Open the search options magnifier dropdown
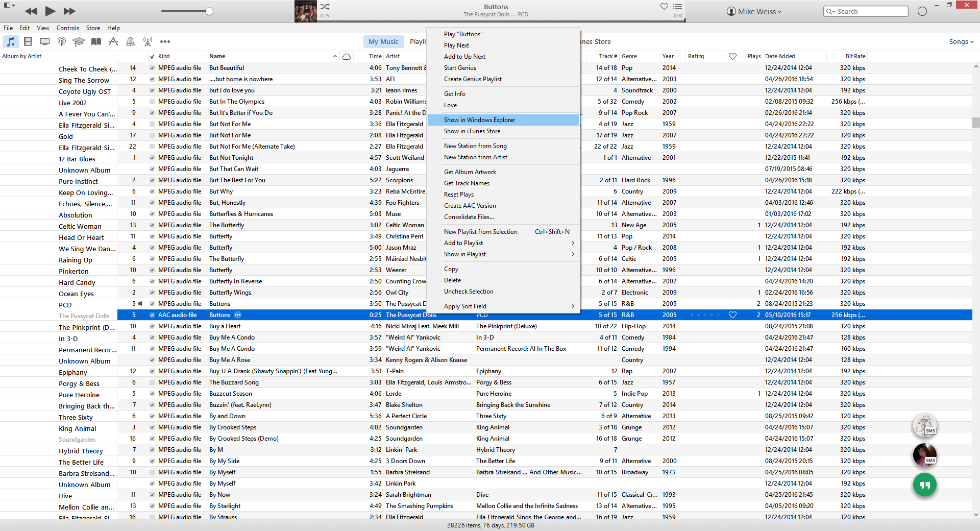 click(831, 11)
